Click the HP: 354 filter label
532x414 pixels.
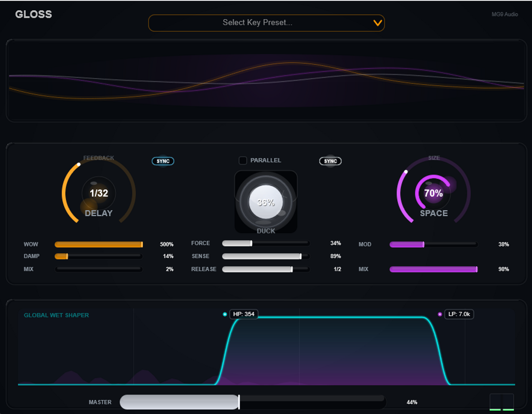244,314
